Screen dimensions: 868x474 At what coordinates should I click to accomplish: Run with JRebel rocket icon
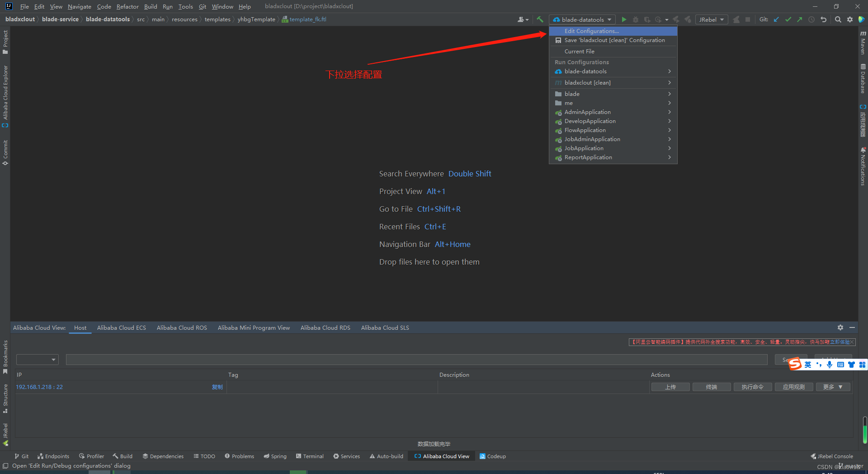point(676,19)
